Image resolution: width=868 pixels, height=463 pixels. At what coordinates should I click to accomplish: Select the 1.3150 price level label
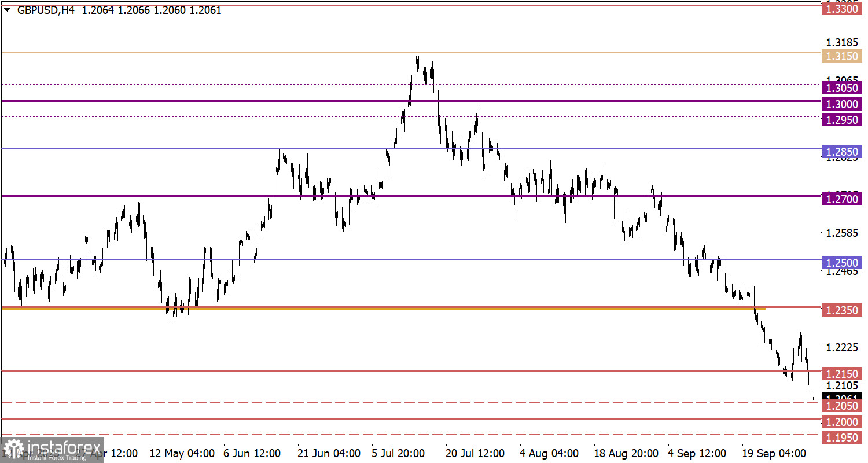(x=842, y=56)
